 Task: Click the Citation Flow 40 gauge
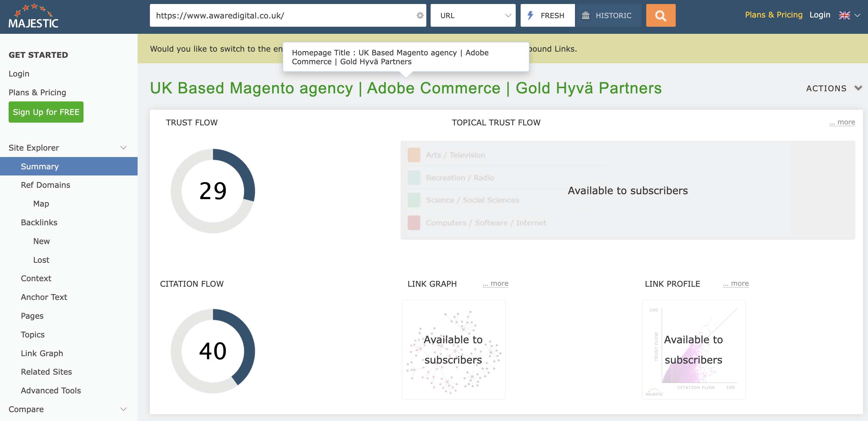click(213, 351)
